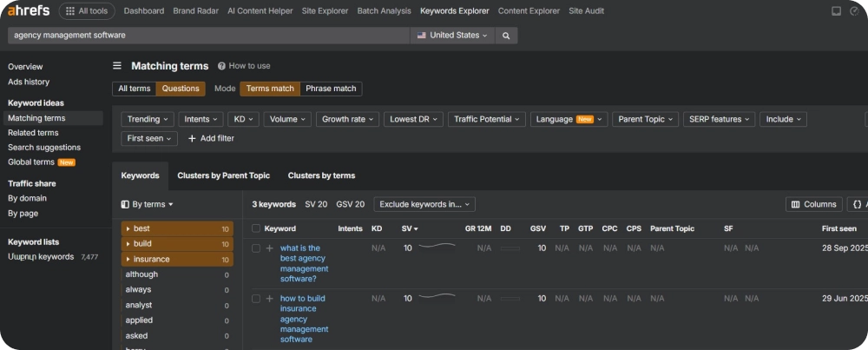This screenshot has width=868, height=350.
Task: Open Batch Analysis
Action: pos(385,11)
